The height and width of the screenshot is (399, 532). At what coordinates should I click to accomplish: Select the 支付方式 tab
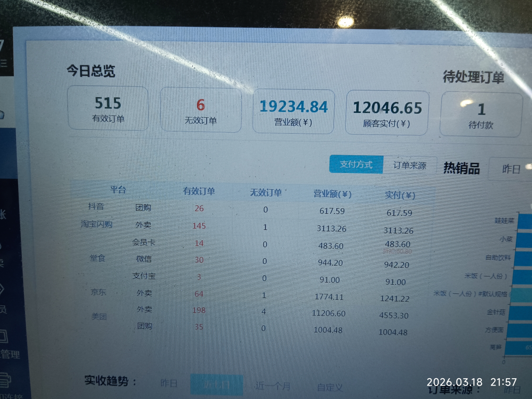(x=356, y=164)
